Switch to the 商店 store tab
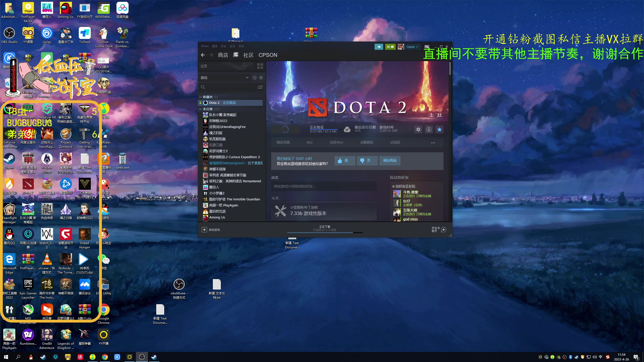644x362 pixels. click(223, 55)
